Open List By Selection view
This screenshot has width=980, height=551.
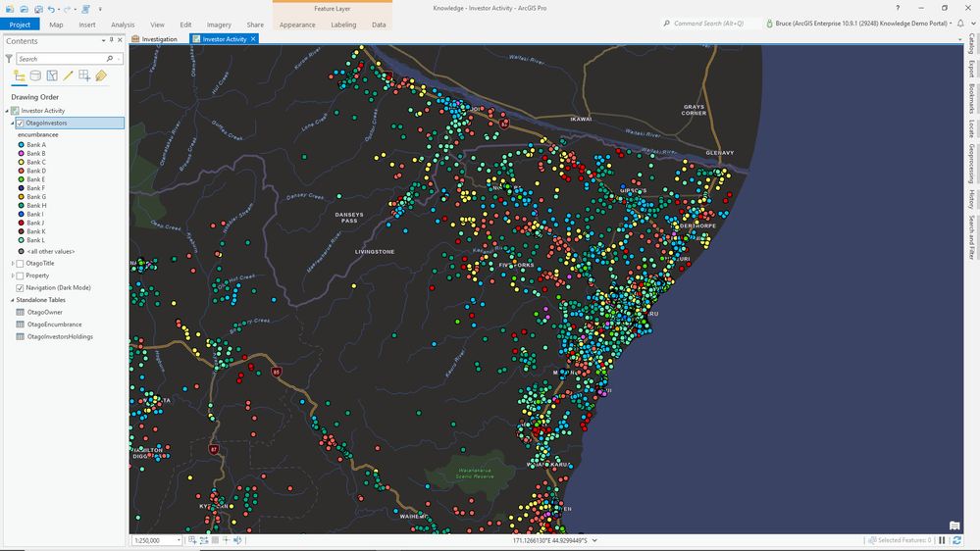pyautogui.click(x=52, y=75)
